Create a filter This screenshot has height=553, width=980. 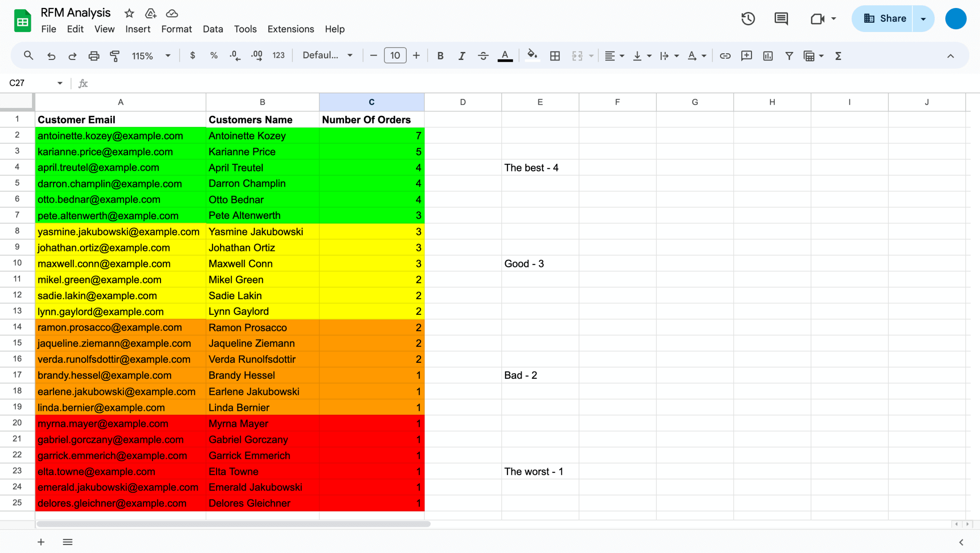789,56
